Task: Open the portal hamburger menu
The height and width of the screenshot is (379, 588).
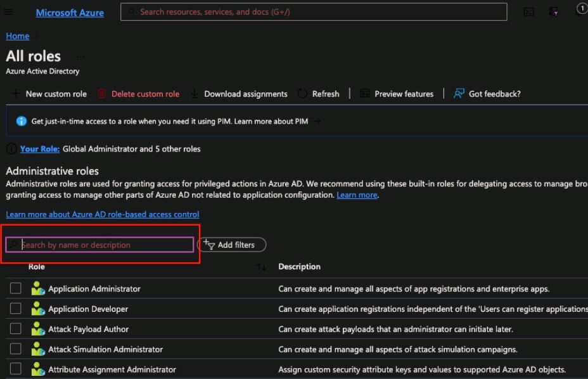Action: tap(9, 11)
